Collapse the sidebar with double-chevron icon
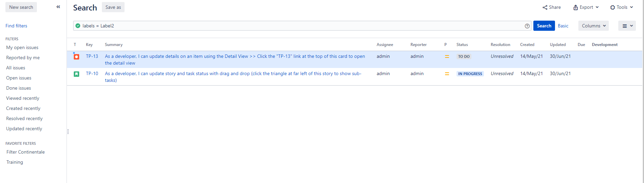Screen dimensions: 644x183 click(58, 7)
